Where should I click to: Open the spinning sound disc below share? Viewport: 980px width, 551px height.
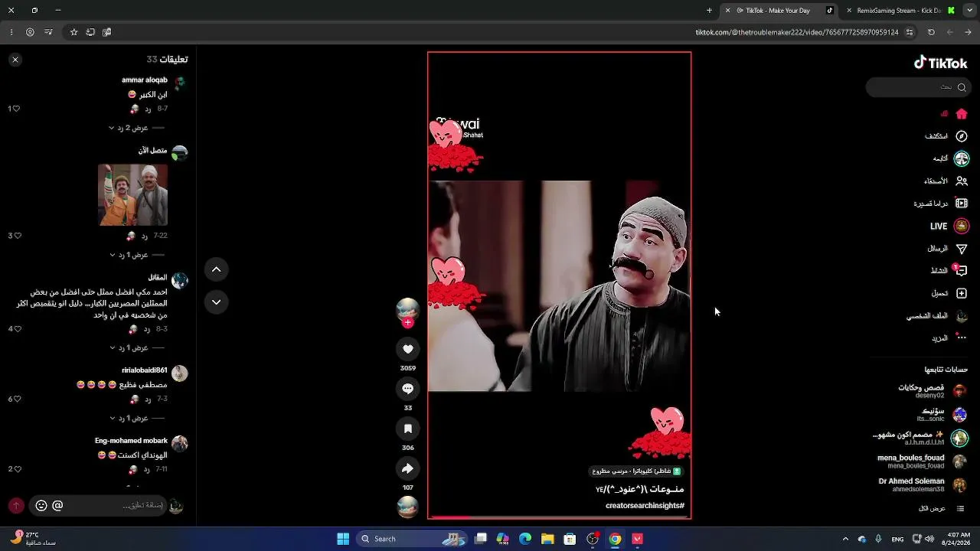(x=408, y=507)
